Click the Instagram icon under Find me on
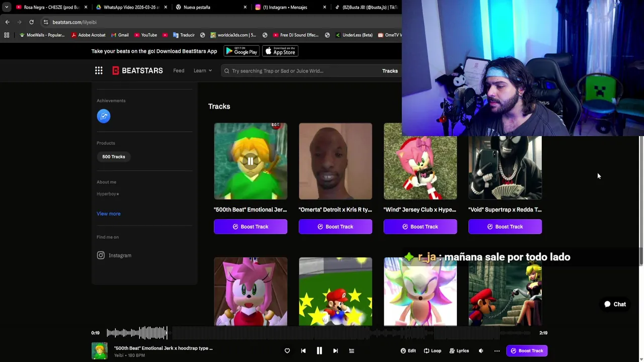The width and height of the screenshot is (644, 362). click(101, 255)
